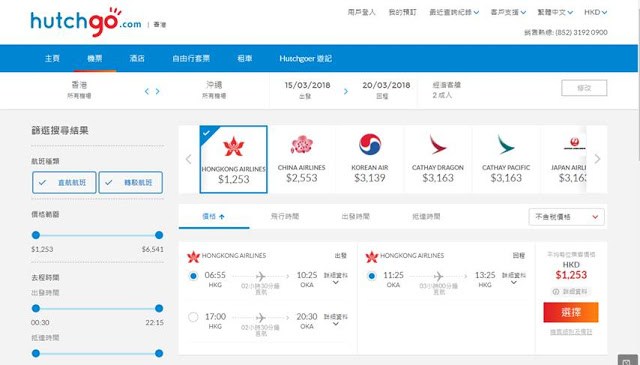Select the 06:55 HKG outbound flight
640x365 pixels.
click(x=193, y=276)
